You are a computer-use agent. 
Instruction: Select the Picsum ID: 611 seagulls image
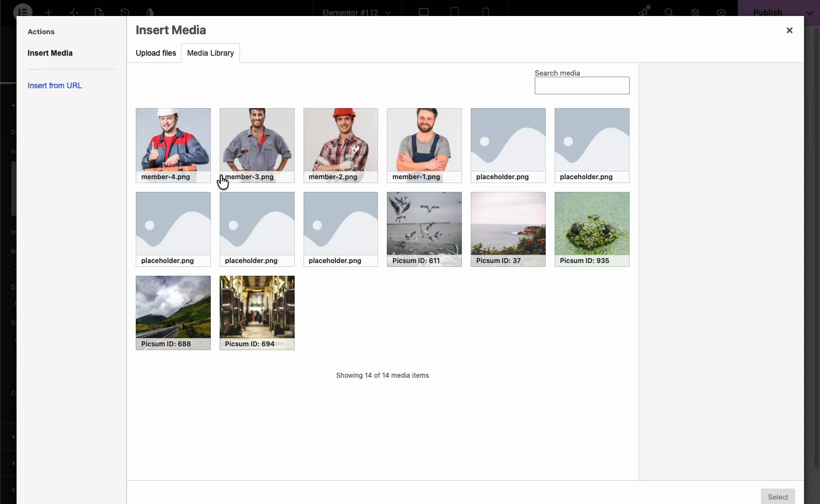coord(424,229)
